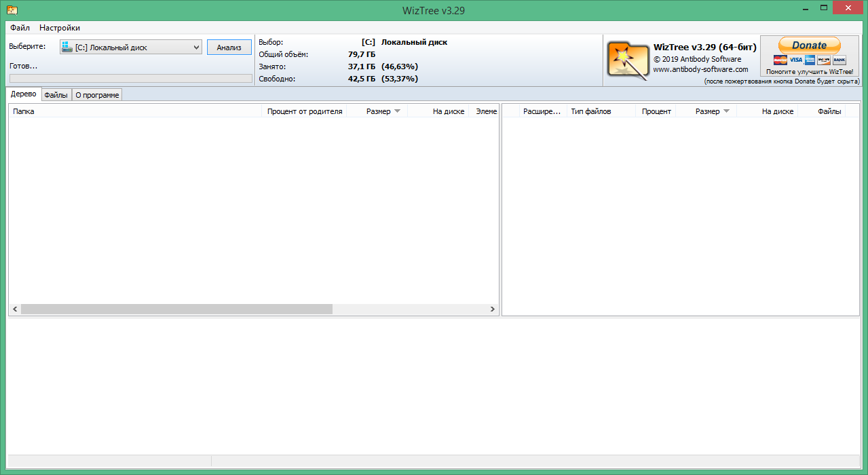
Task: Sort by Процент от родителя column
Action: pyautogui.click(x=304, y=111)
